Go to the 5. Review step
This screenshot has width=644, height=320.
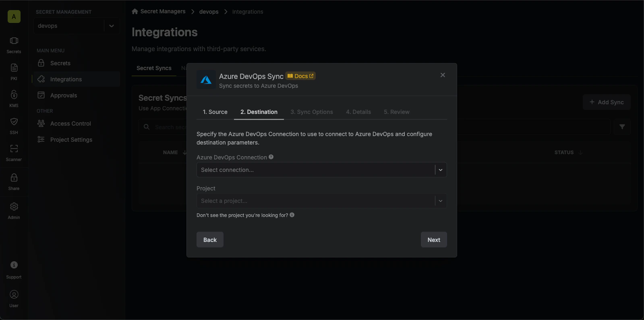[x=397, y=112]
